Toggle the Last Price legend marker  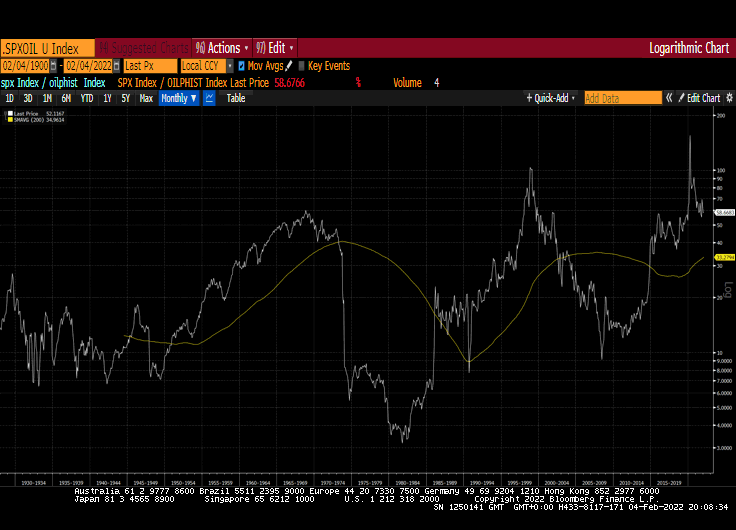(x=10, y=114)
